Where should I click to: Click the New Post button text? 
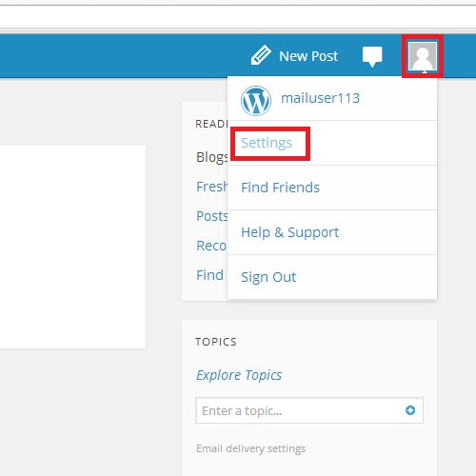point(308,56)
